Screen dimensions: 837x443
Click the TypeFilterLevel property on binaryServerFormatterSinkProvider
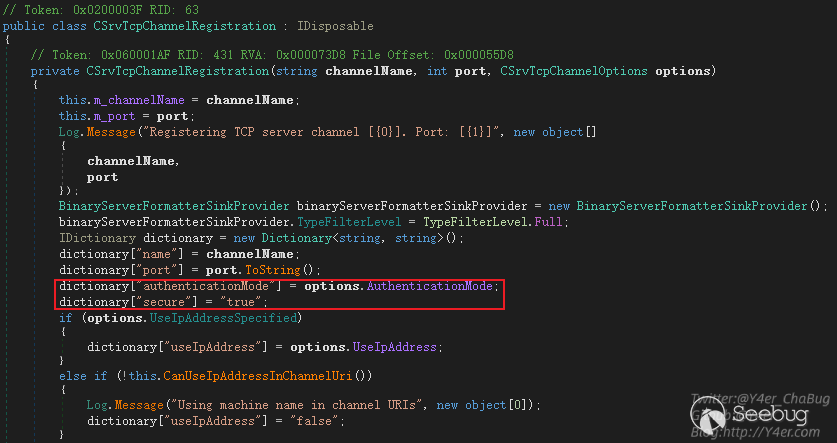point(349,222)
